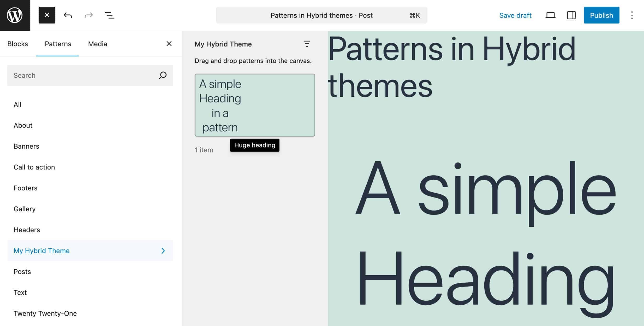This screenshot has width=644, height=326.
Task: Click the search magnifier icon
Action: point(163,75)
